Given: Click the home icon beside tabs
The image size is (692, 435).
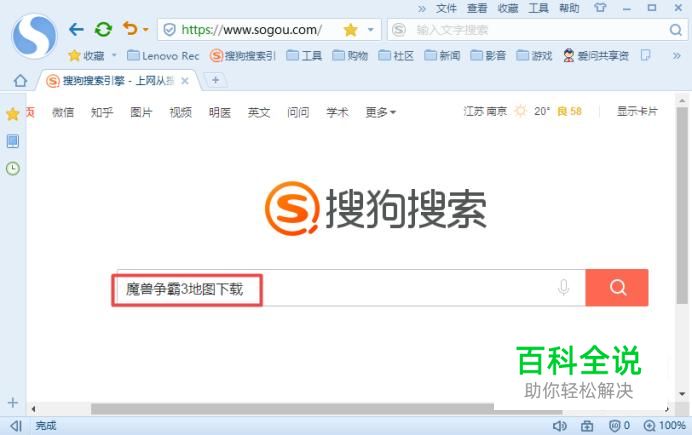Looking at the screenshot, I should pos(20,81).
